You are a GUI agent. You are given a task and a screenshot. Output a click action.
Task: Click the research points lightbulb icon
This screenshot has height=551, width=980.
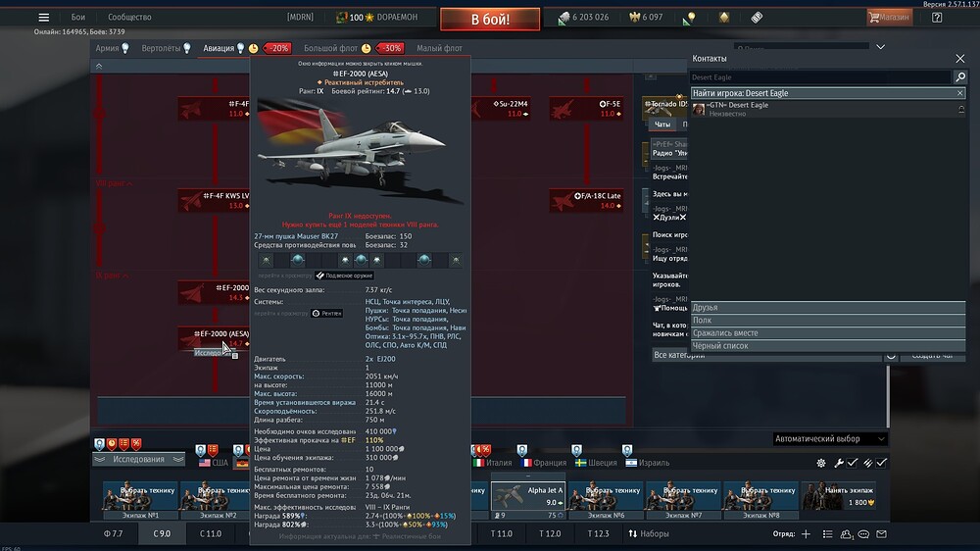tap(689, 18)
